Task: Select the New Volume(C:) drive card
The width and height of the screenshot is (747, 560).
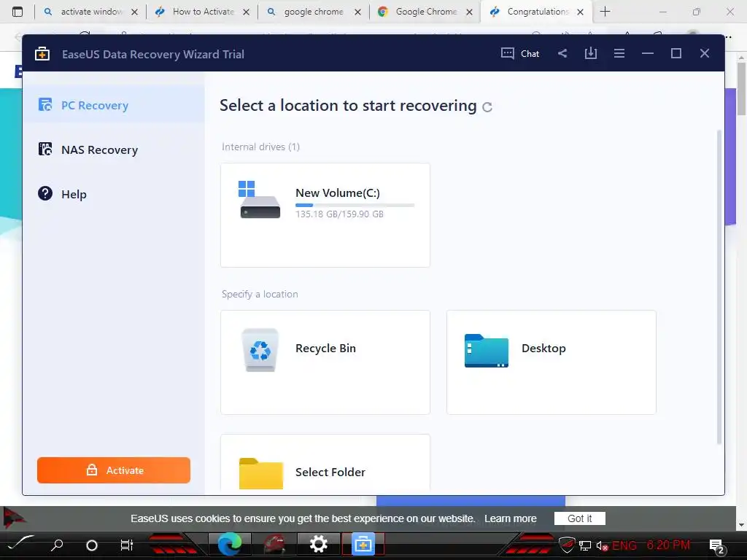Action: (325, 215)
